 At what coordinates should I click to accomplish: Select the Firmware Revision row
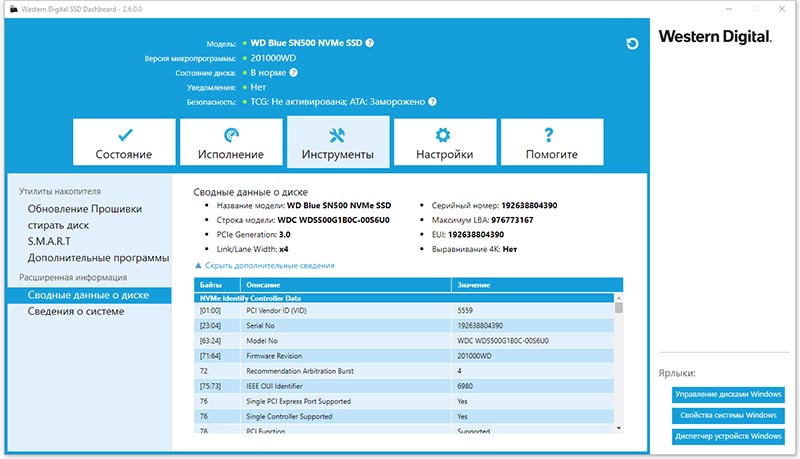[404, 356]
